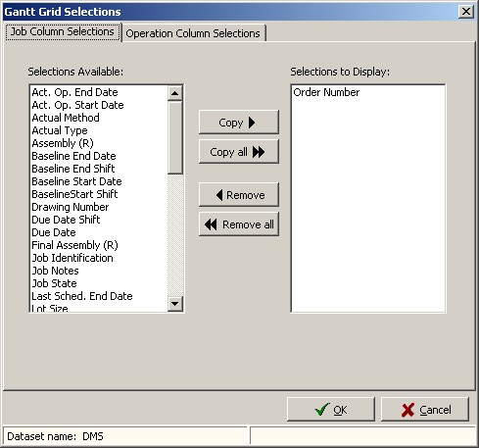The height and width of the screenshot is (448, 479).
Task: Choose Last Sched. End Date entry
Action: pos(82,296)
